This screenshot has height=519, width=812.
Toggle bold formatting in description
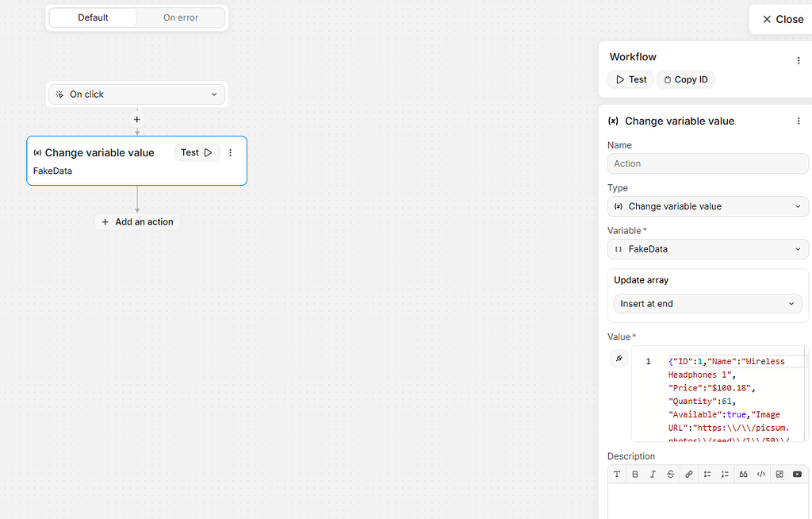coord(634,474)
